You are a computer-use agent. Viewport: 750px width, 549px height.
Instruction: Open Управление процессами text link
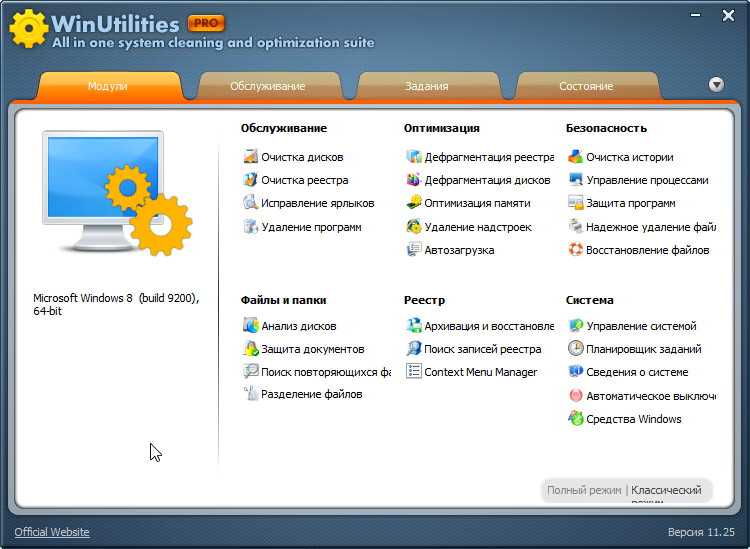click(x=647, y=180)
